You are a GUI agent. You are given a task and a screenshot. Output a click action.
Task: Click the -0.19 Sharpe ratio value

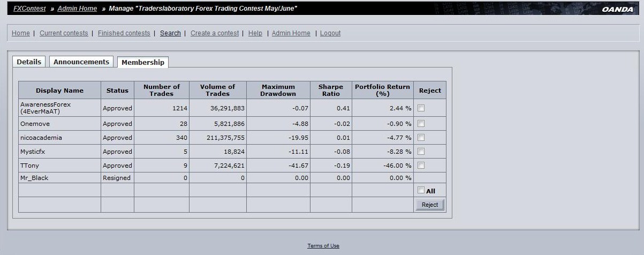(x=343, y=166)
